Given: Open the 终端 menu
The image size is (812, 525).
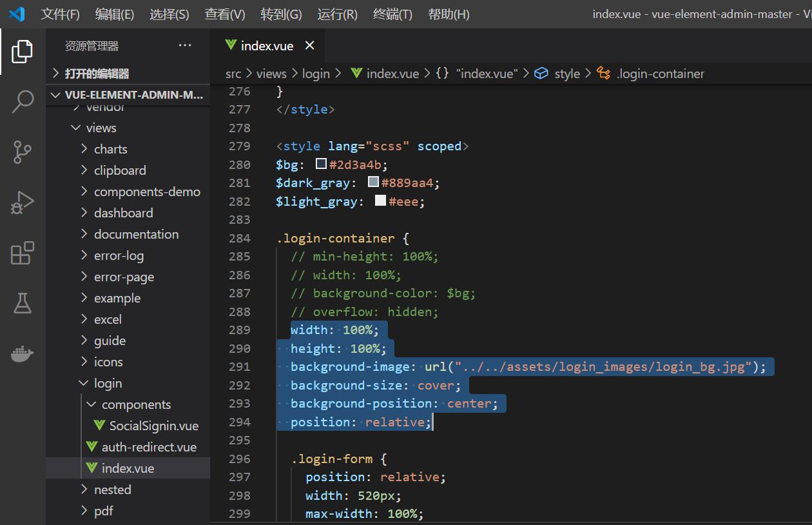Looking at the screenshot, I should pyautogui.click(x=392, y=14).
